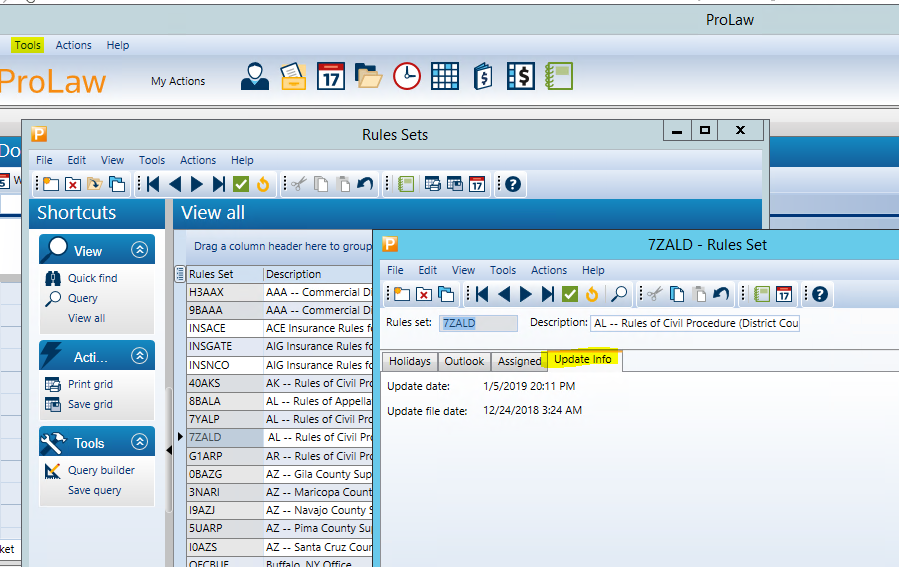Screen dimensions: 899x567
Task: Open the green notebook Journal icon in ProLaw bar
Action: click(x=559, y=76)
